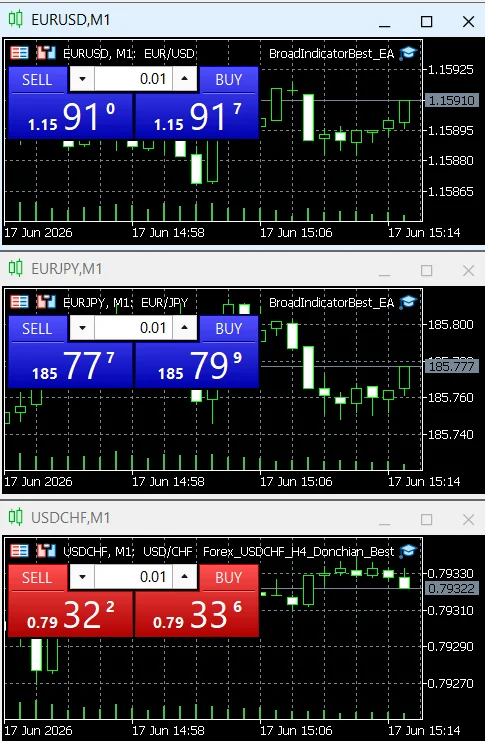Click the EURJPY window title bar chart icon
The height and width of the screenshot is (741, 485).
pyautogui.click(x=16, y=268)
